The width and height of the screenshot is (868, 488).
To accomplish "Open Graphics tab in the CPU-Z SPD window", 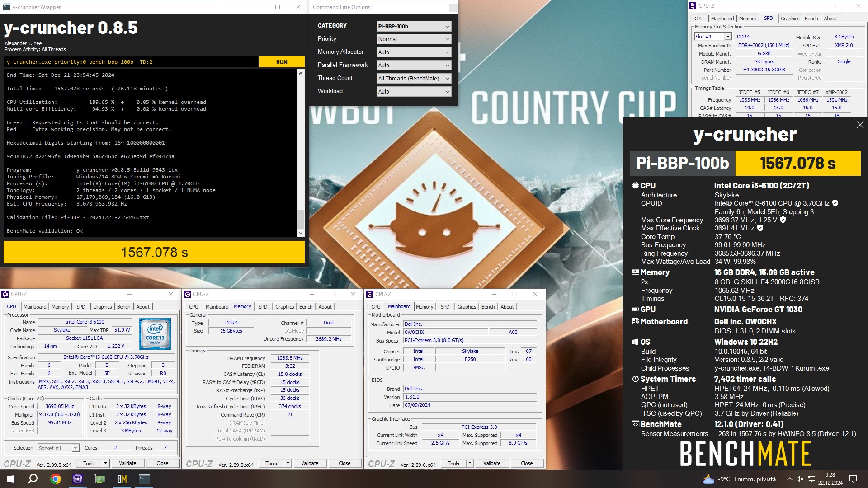I will tap(790, 19).
